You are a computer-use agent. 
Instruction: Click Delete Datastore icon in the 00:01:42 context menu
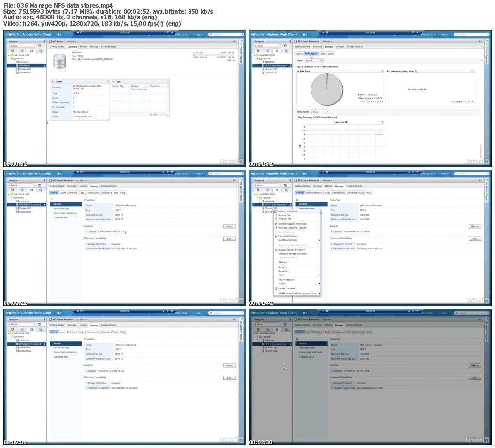[x=276, y=289]
